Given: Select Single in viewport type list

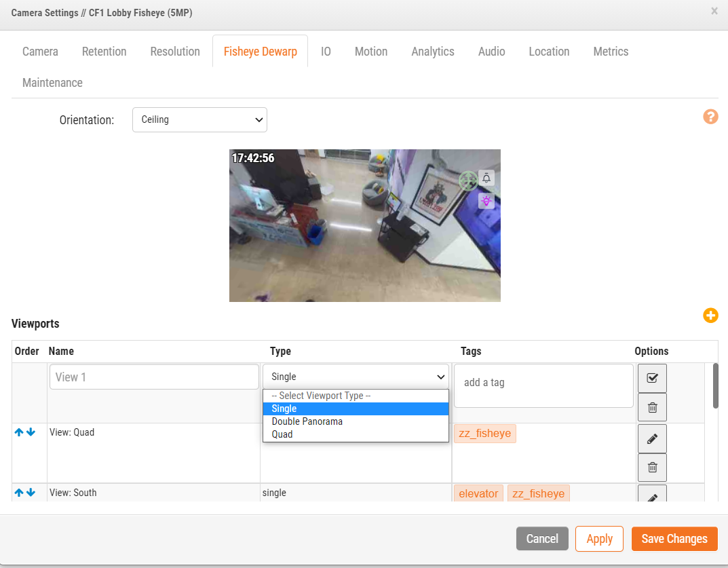Looking at the screenshot, I should (x=356, y=409).
